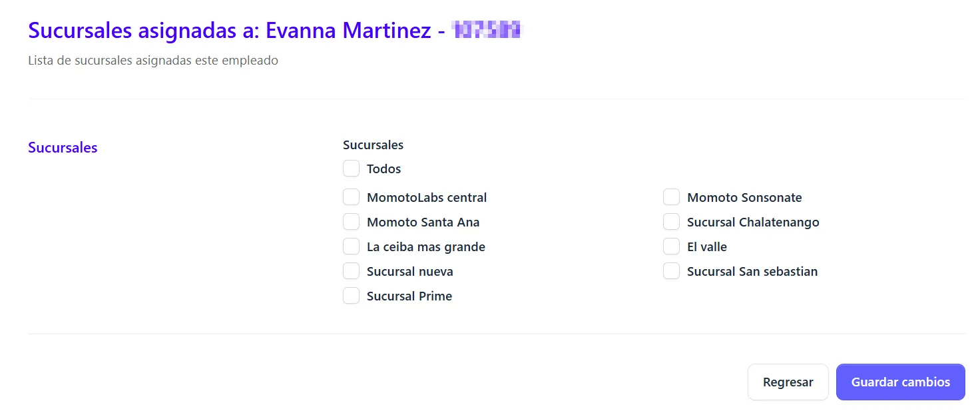Select the La ceiba mas grande checkbox
Image resolution: width=980 pixels, height=415 pixels.
[x=351, y=246]
